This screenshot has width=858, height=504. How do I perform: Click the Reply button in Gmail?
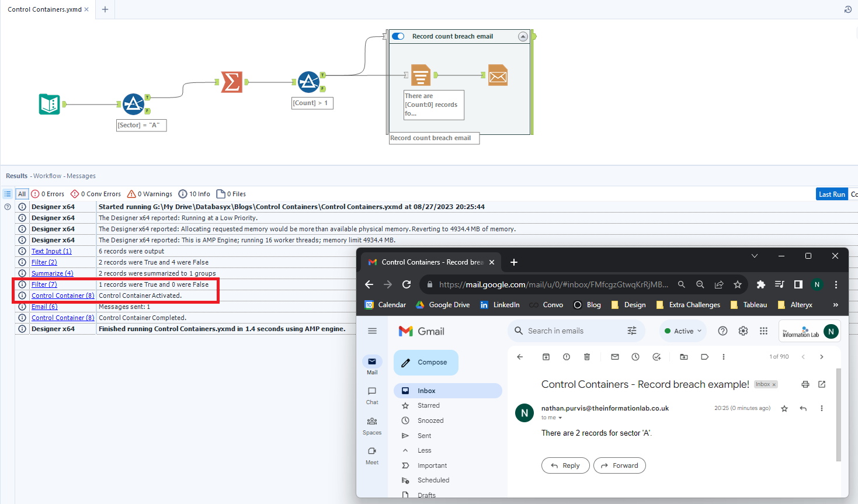[x=565, y=465]
